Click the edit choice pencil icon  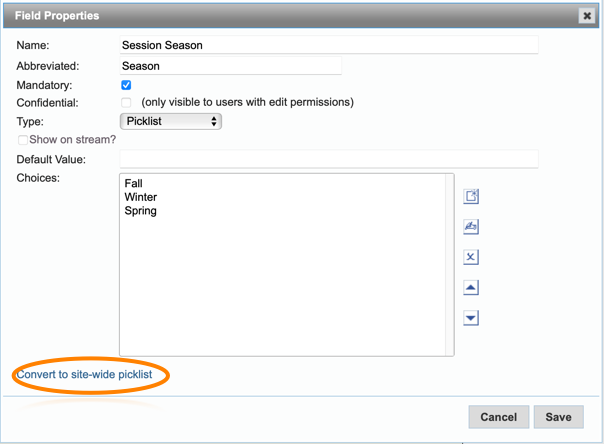[x=471, y=227]
